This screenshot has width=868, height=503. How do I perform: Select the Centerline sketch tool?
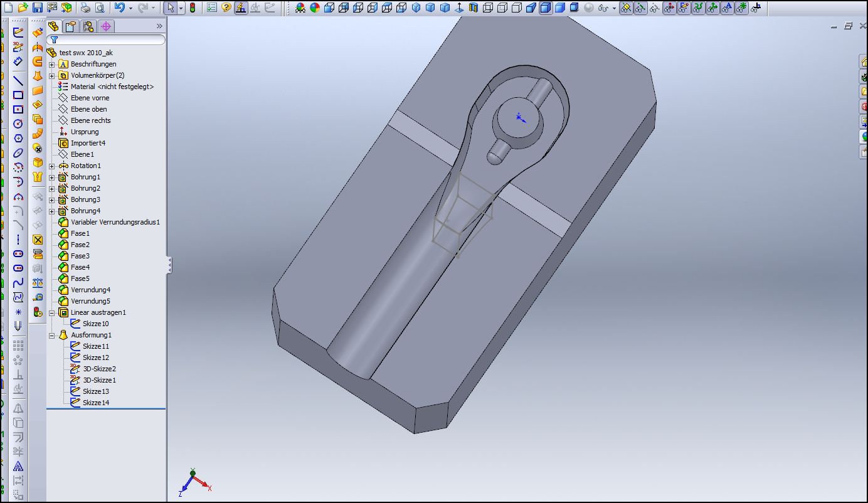(18, 240)
